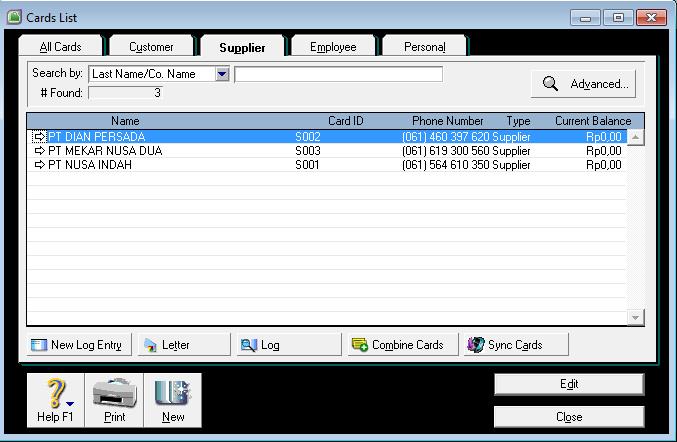Select PT NUSA INDAH row

click(327, 164)
